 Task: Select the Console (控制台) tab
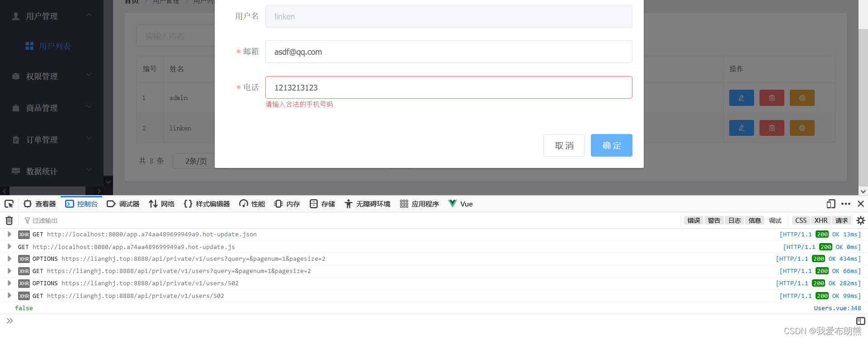coord(82,204)
